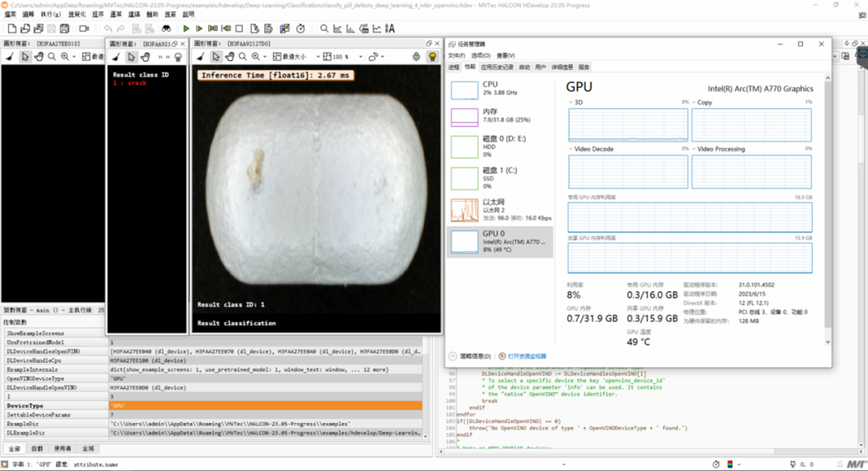Viewport: 868px width, 471px height.
Task: Collapse the 3D graph section chevron in Task Manager
Action: (571, 102)
